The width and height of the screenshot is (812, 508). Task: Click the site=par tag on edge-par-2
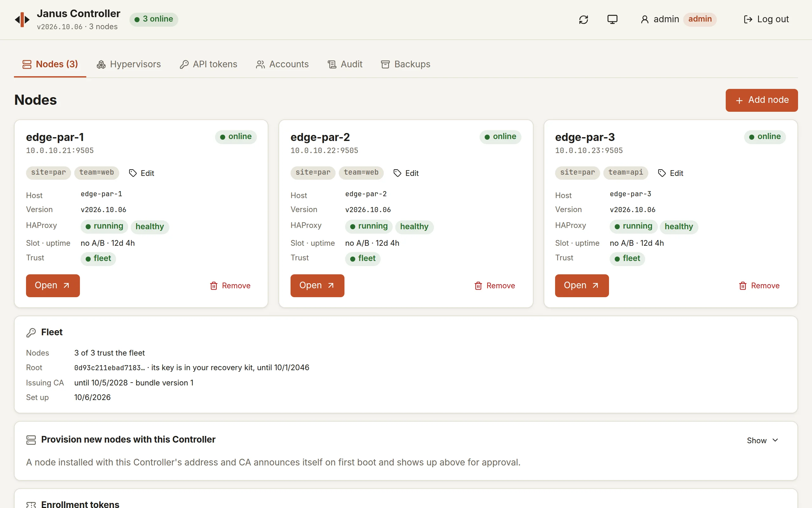[x=313, y=173]
